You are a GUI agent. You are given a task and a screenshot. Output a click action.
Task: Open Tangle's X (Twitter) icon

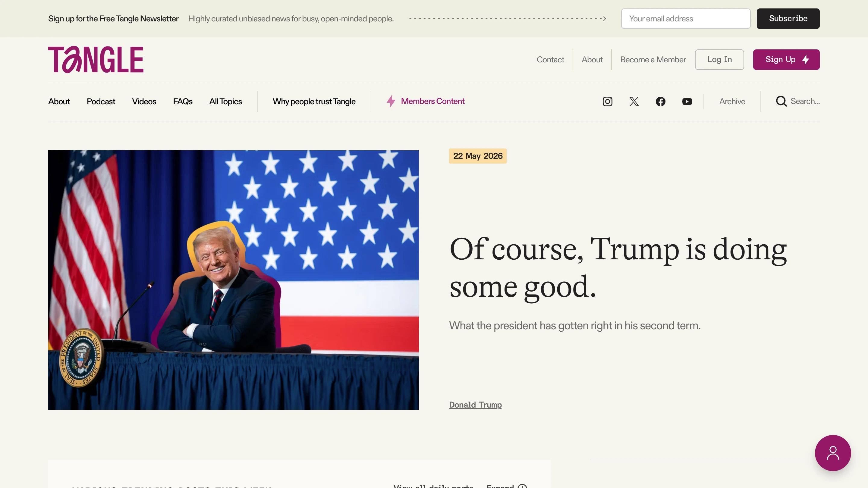pos(634,102)
